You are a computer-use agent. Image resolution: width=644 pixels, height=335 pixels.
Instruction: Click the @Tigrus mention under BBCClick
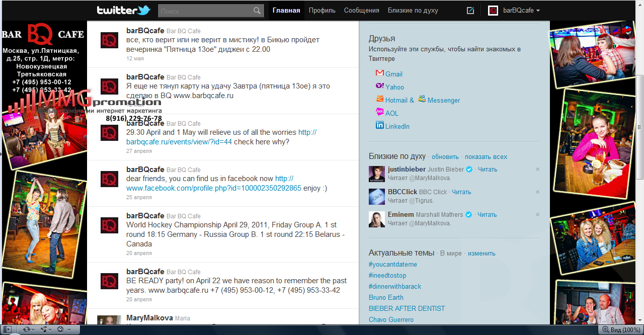421,201
